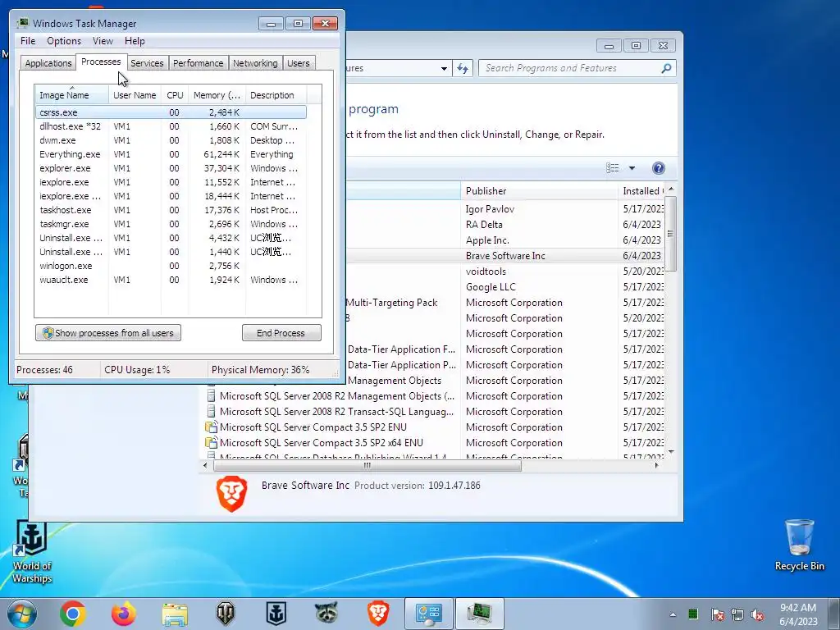
Task: Select the wuauclt.exe process
Action: [171, 280]
